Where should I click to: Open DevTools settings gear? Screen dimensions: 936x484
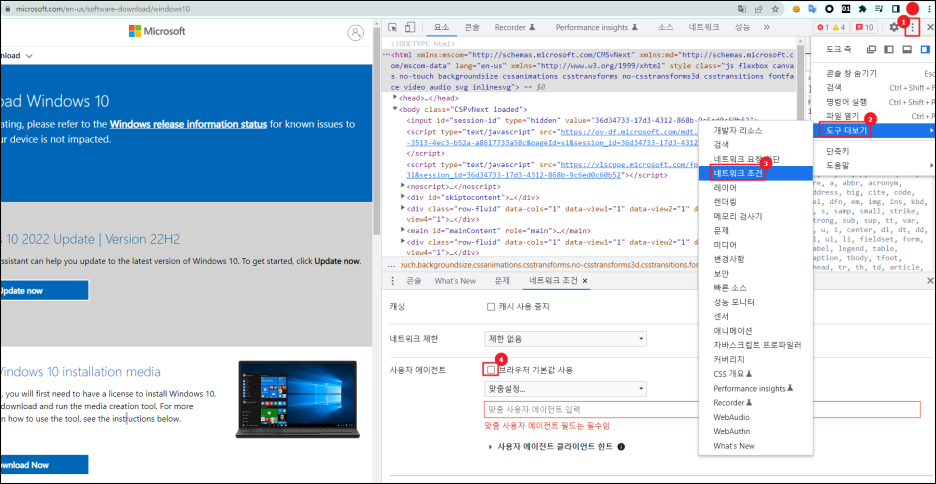(x=894, y=27)
